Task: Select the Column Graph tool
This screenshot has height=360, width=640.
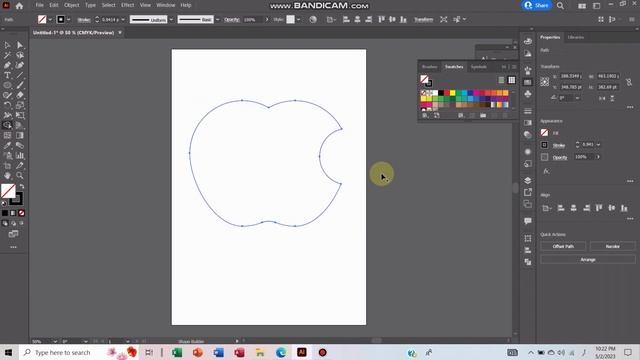Action: [20, 156]
